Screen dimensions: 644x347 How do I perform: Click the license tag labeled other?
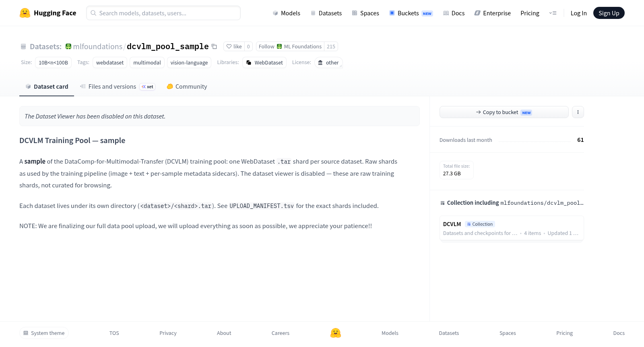coord(328,62)
